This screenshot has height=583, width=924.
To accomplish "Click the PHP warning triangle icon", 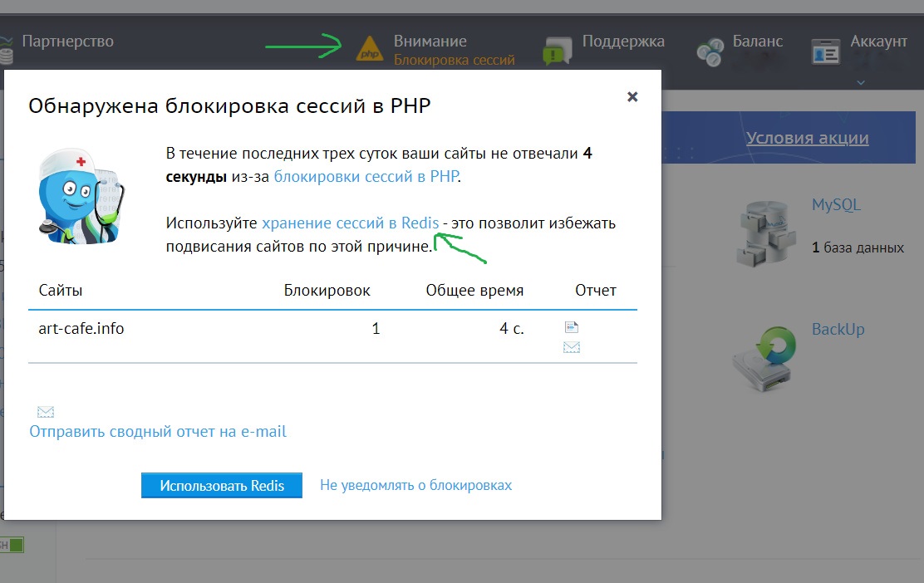I will click(370, 49).
